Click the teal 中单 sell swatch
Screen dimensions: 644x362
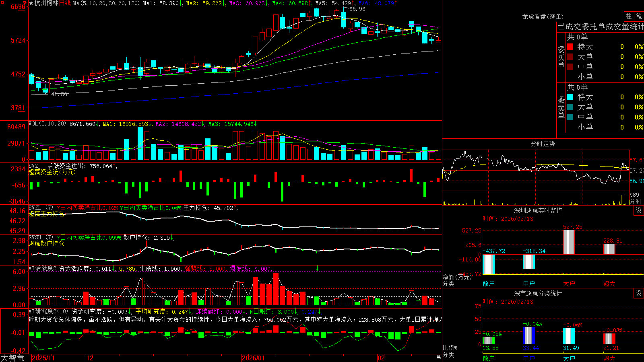pos(570,117)
